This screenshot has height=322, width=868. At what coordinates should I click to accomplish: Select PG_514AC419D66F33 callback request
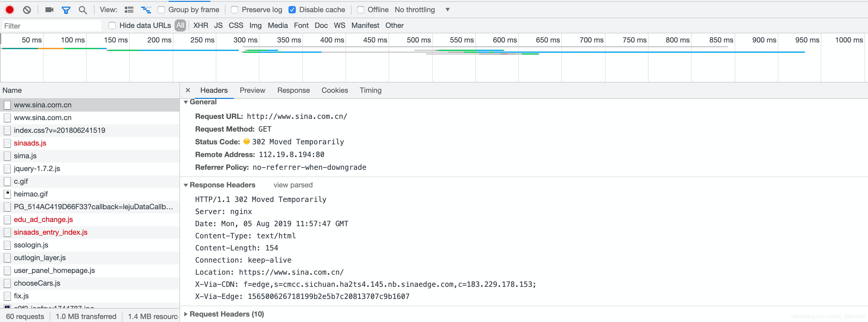[90, 207]
